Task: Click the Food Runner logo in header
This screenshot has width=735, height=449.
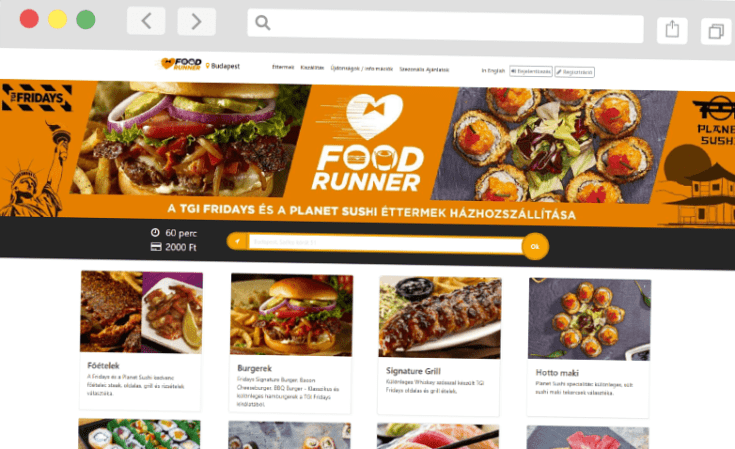Action: [181, 64]
